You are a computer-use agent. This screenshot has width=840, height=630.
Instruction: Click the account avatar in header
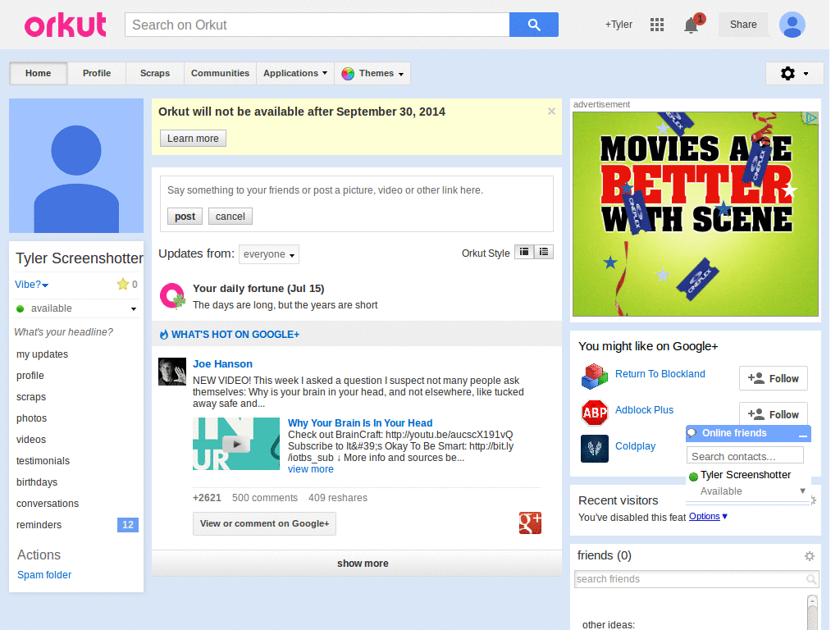point(792,25)
